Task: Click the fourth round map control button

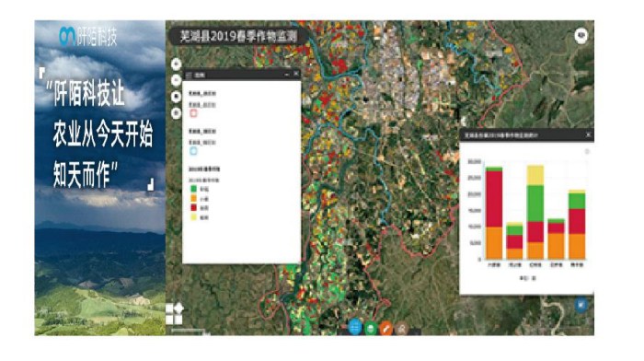Action: point(177,112)
